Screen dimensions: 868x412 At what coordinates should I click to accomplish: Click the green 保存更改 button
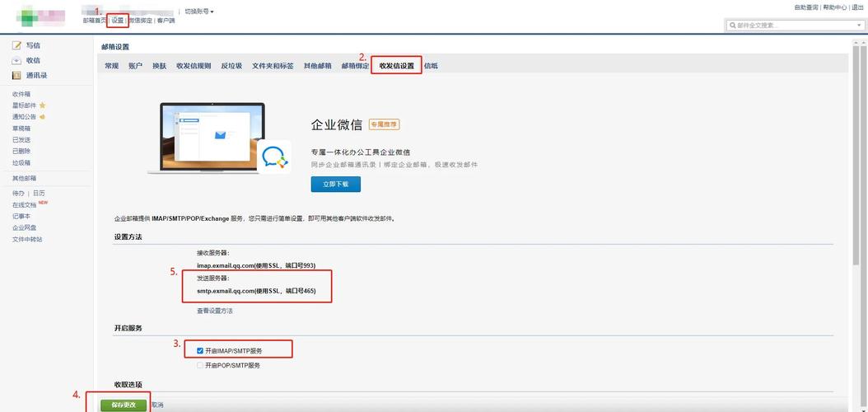coord(124,405)
